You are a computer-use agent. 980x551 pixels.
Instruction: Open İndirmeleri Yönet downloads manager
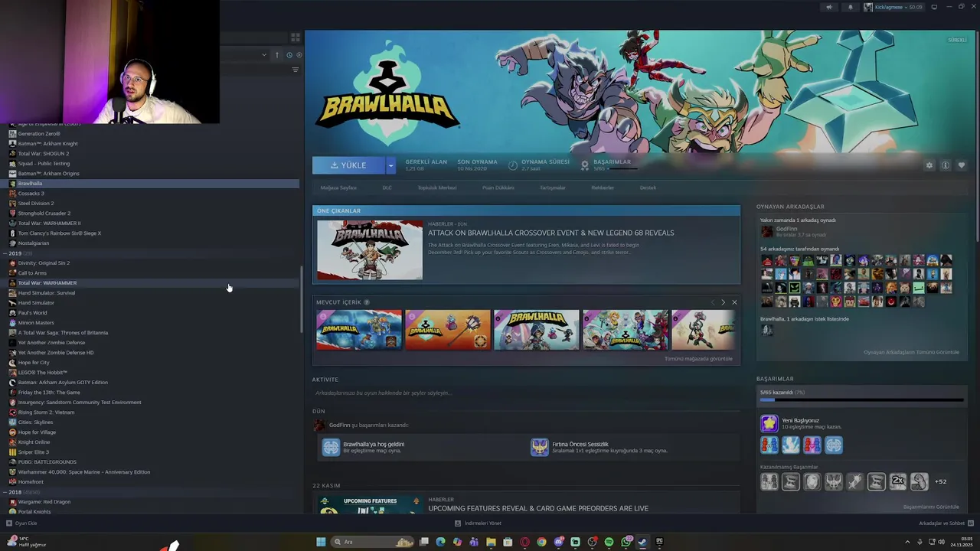click(x=478, y=523)
